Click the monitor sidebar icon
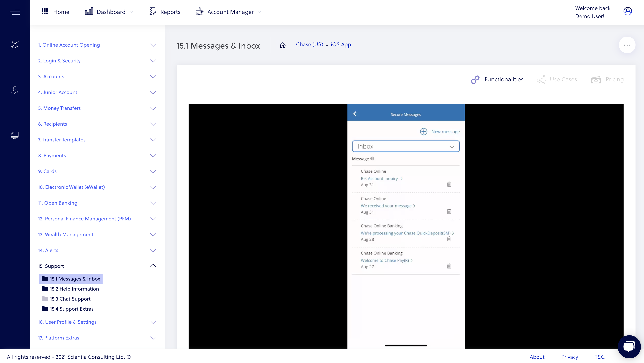644x363 pixels. click(x=15, y=135)
